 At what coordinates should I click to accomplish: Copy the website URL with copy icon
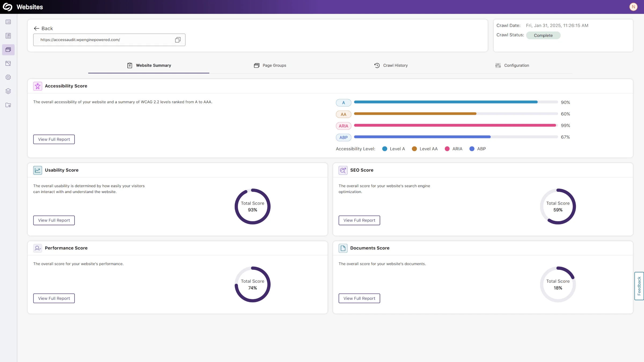tap(178, 40)
